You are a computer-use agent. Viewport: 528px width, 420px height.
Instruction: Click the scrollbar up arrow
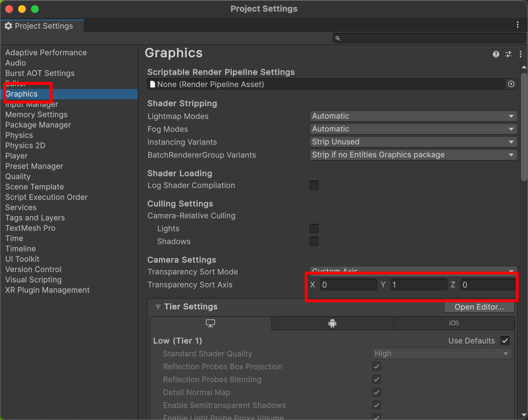(x=524, y=67)
